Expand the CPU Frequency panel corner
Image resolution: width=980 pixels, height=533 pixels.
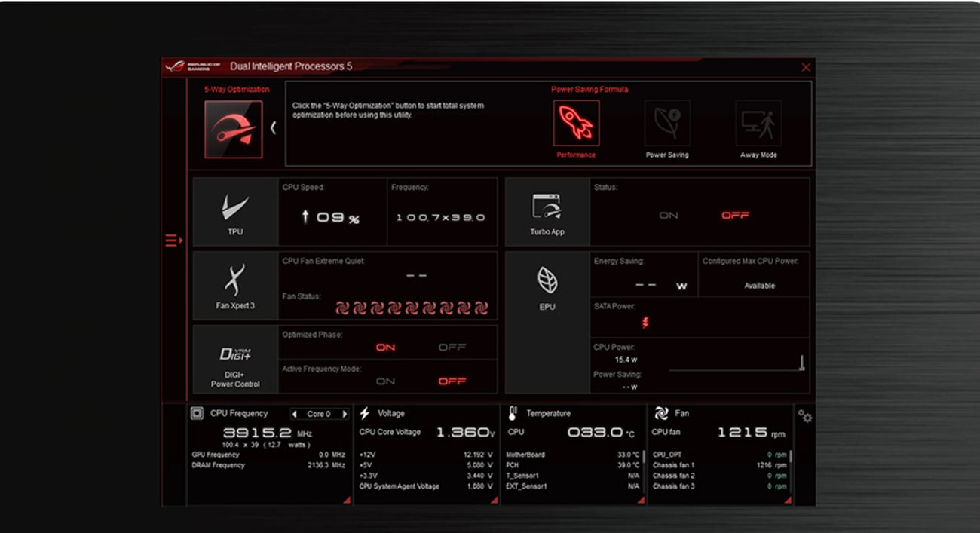(347, 500)
